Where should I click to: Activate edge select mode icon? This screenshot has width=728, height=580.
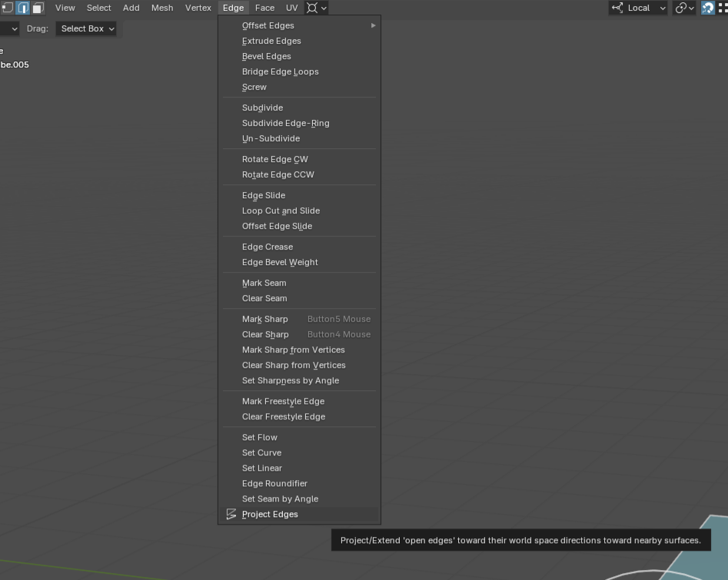click(23, 8)
